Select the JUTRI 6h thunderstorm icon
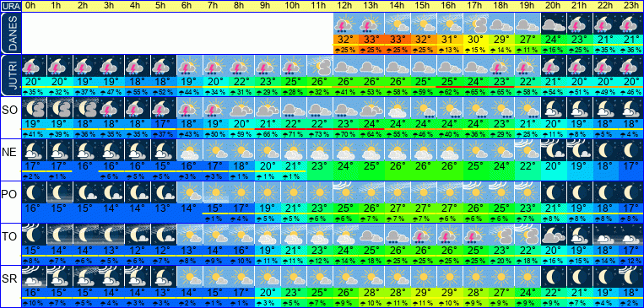644x308 pixels. pos(189,66)
